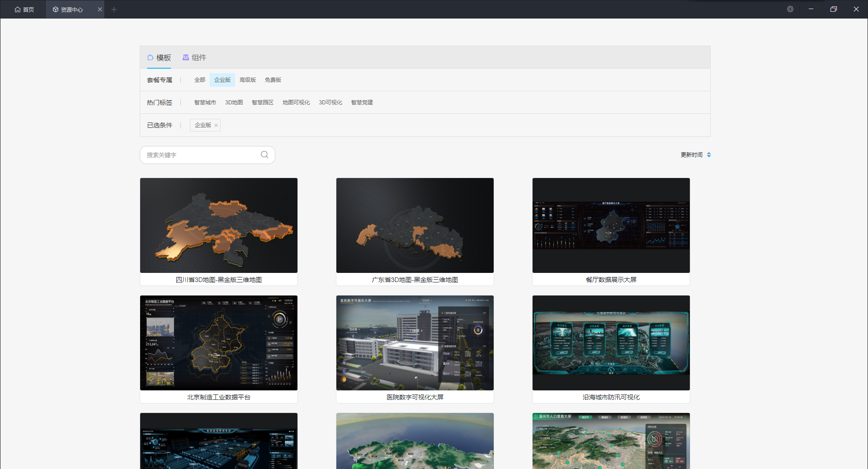Filter package by 免费版
868x469 pixels.
point(273,80)
